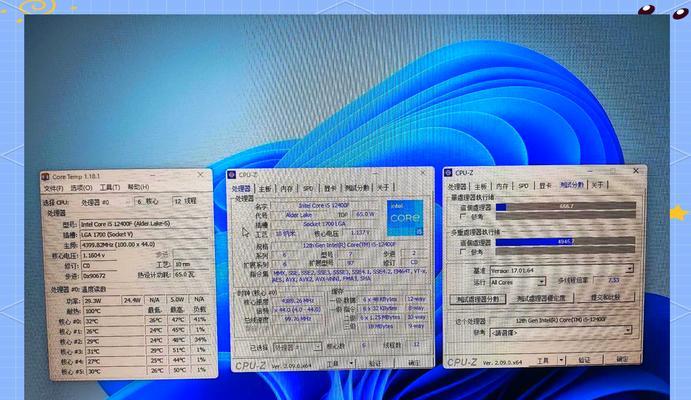Click Tj. Max 100°C value in Core Temp
This screenshot has width=691, height=400.
tap(114, 311)
